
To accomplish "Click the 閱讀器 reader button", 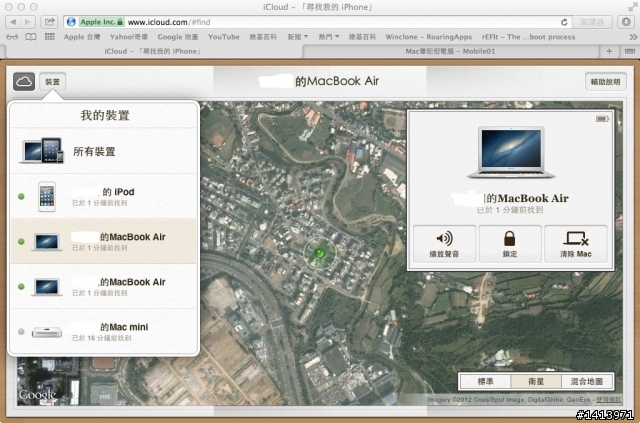I will pyautogui.click(x=592, y=22).
